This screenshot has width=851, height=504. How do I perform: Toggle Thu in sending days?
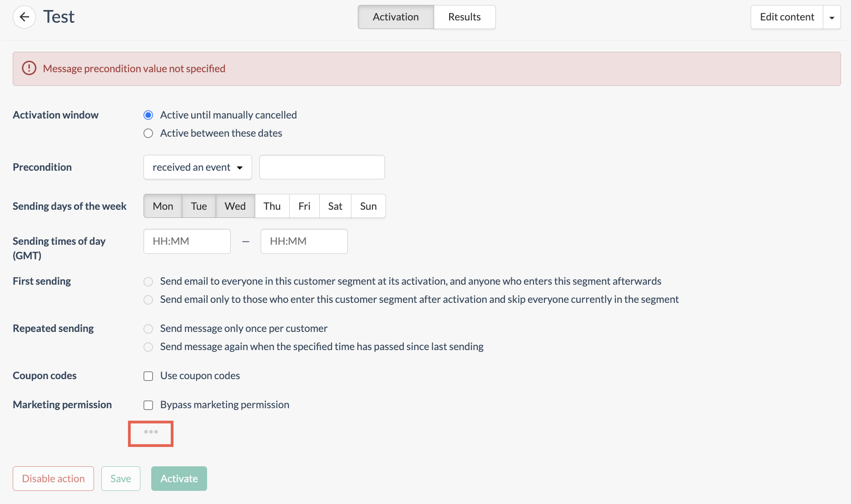(x=272, y=206)
